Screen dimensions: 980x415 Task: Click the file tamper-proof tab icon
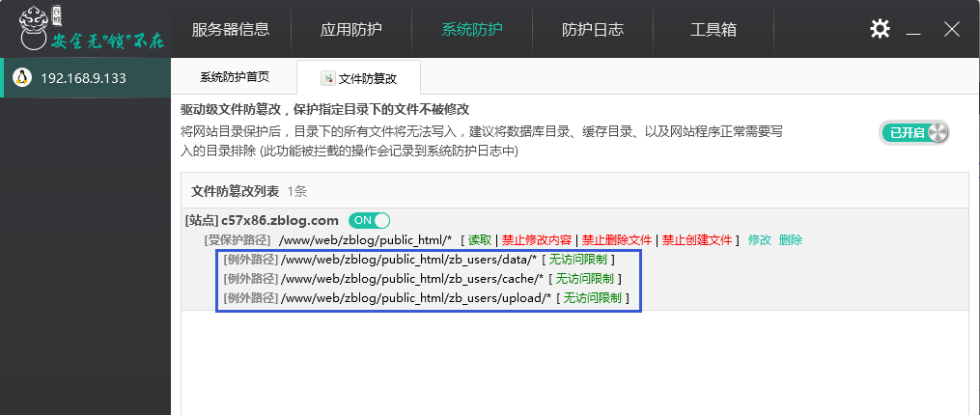point(328,78)
